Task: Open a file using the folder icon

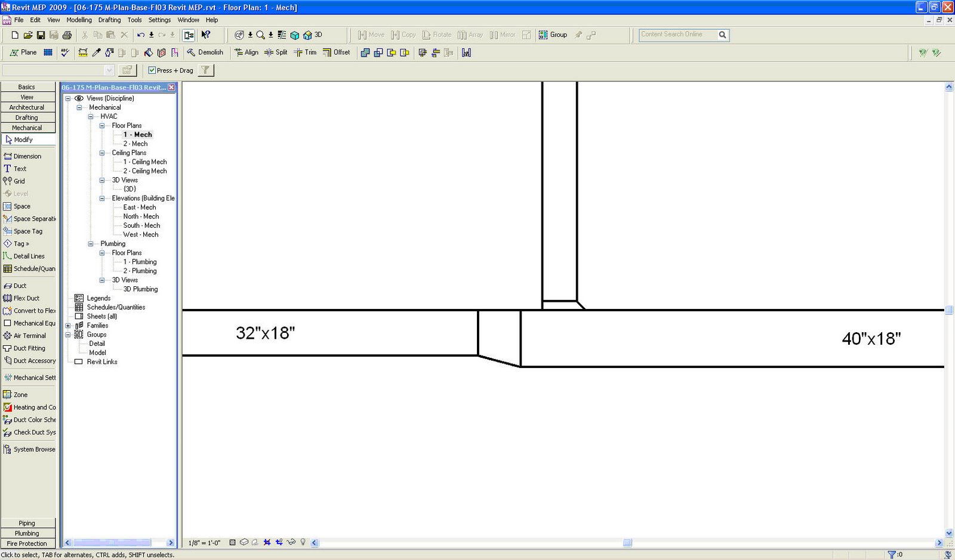Action: 28,35
